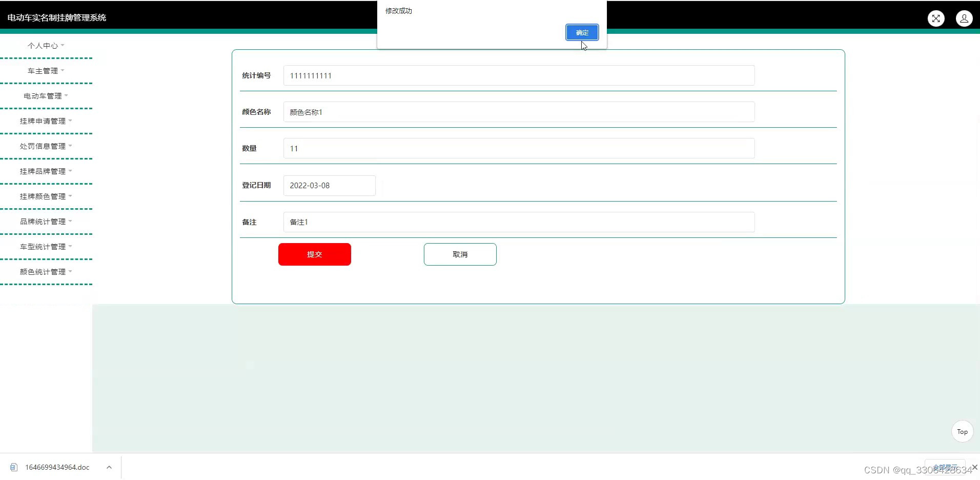Focus the 备注 input field
This screenshot has width=980, height=480.
(x=519, y=222)
